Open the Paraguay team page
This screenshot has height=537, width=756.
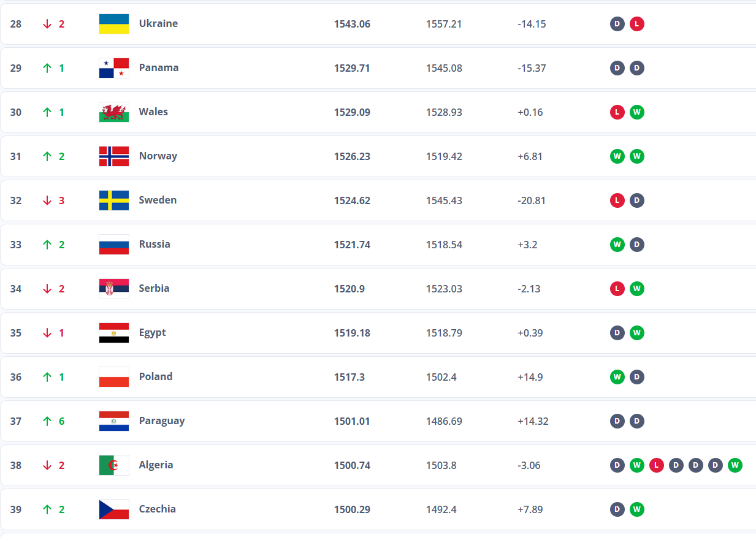[161, 421]
